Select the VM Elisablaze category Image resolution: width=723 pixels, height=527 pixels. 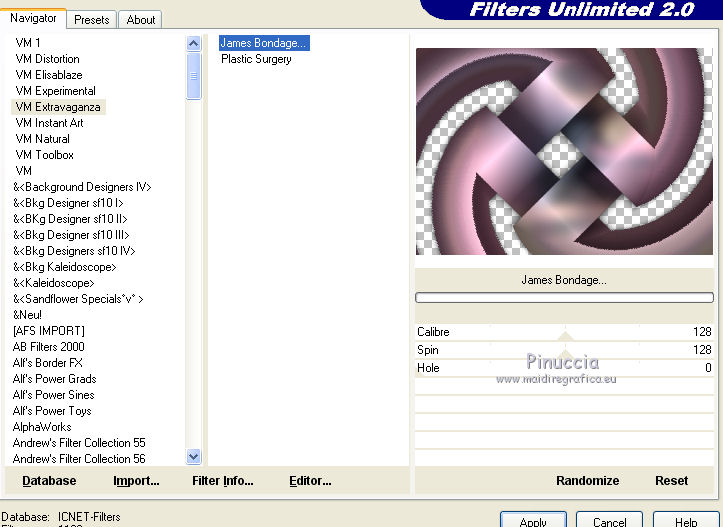click(x=49, y=75)
